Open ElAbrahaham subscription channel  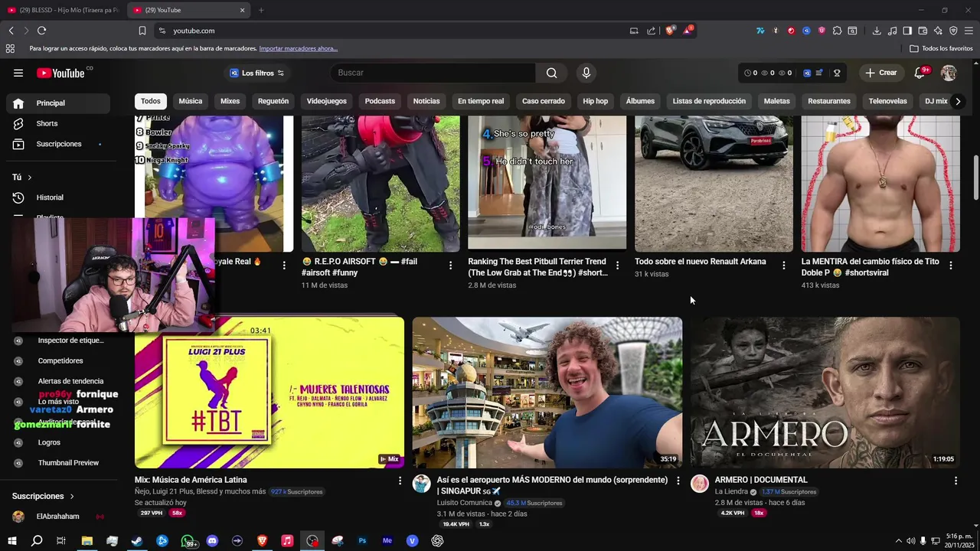click(57, 517)
